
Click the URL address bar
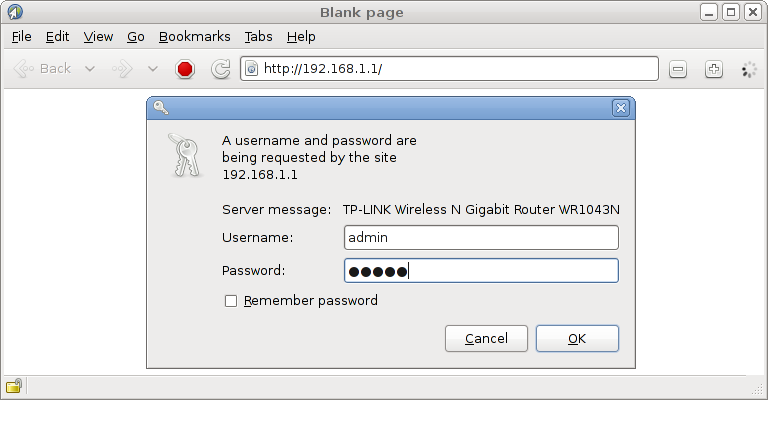[x=449, y=69]
